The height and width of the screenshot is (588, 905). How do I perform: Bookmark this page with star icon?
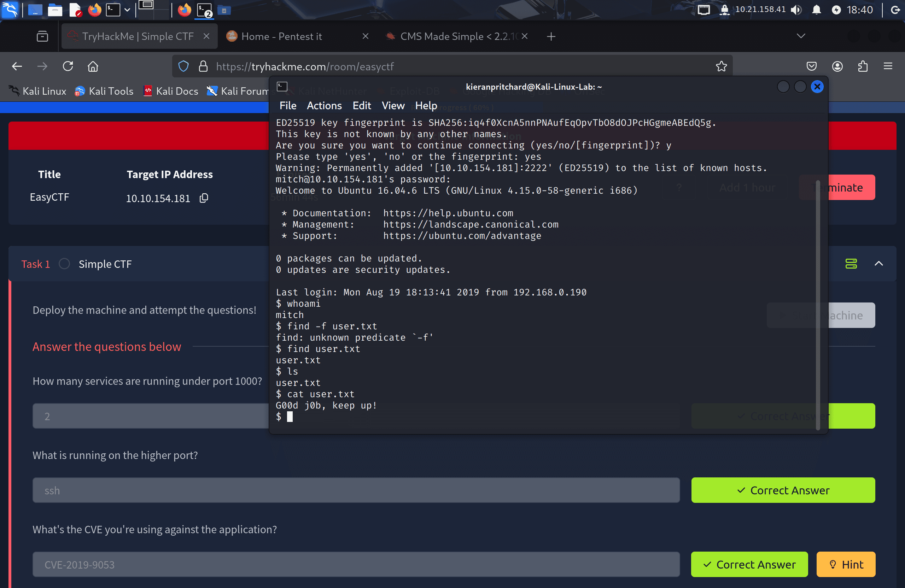pyautogui.click(x=721, y=66)
